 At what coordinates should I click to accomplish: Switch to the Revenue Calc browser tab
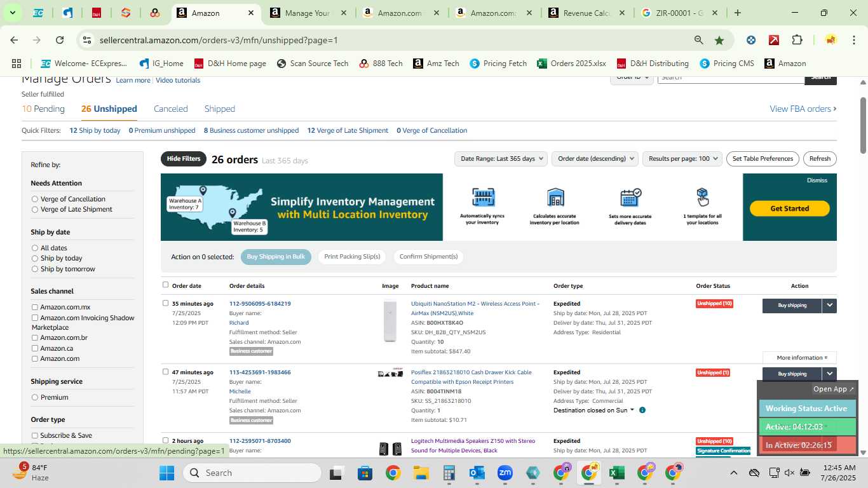pos(587,13)
